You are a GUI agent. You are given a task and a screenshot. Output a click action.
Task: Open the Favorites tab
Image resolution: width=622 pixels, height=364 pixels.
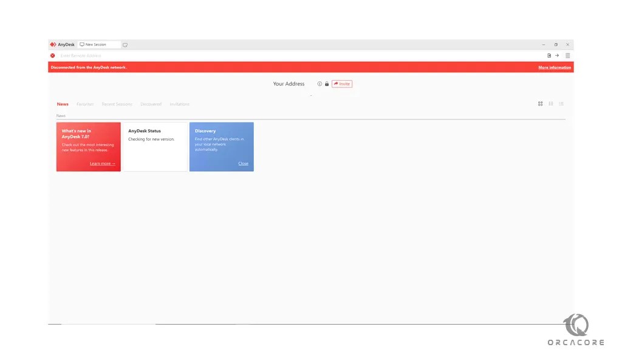85,104
